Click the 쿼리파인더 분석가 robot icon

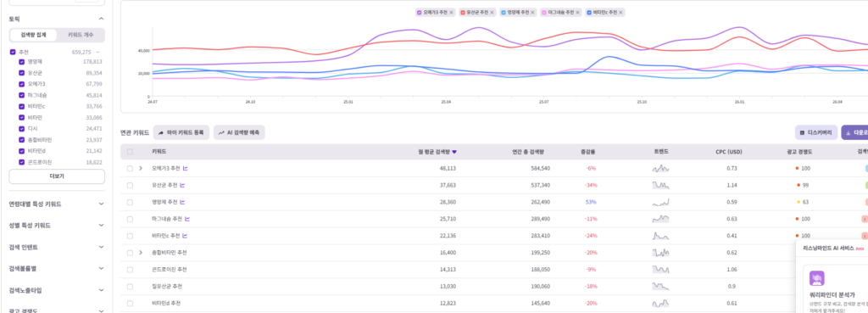(x=816, y=278)
